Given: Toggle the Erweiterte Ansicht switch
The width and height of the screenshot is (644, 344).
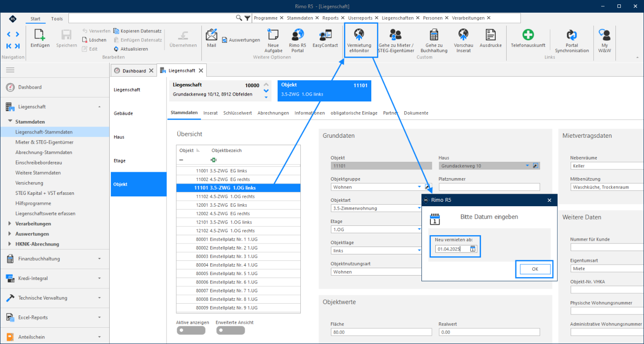Looking at the screenshot, I should [230, 330].
